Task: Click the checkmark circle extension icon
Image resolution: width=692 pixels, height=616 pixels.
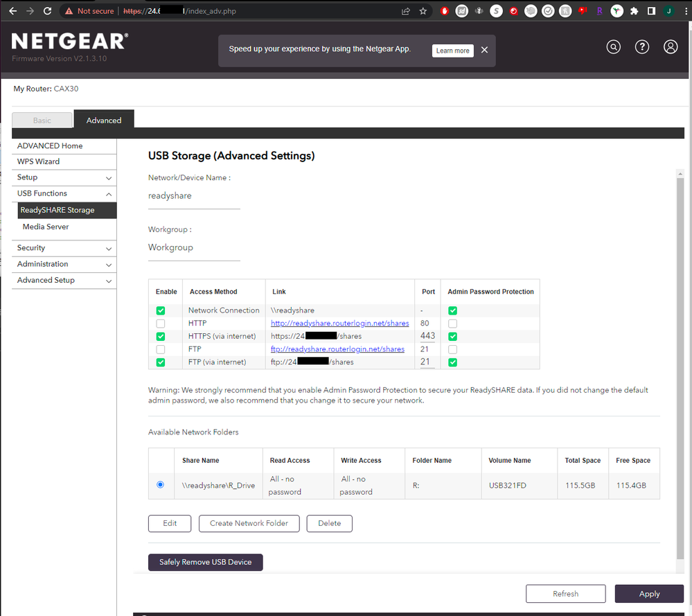Action: click(548, 11)
